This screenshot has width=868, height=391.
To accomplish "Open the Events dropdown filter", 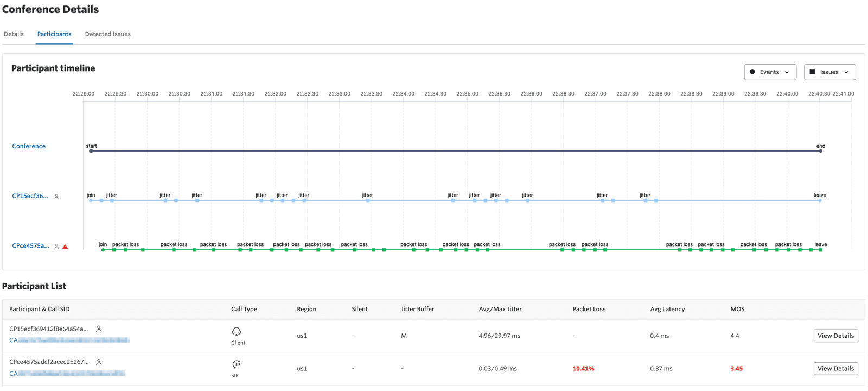I will 770,72.
